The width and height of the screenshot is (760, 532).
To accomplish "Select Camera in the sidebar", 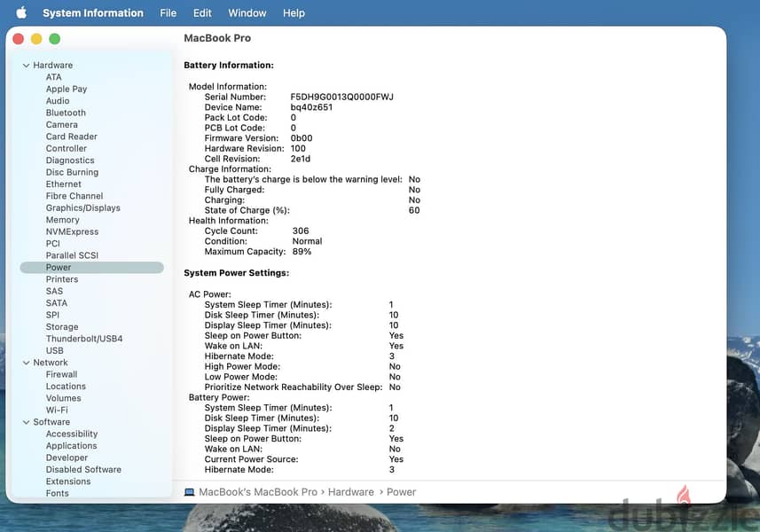I will click(61, 124).
